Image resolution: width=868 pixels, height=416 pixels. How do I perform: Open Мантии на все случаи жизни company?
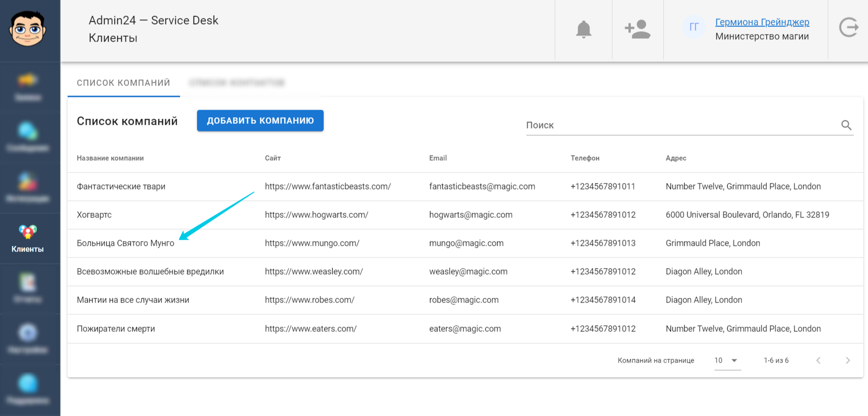click(133, 300)
